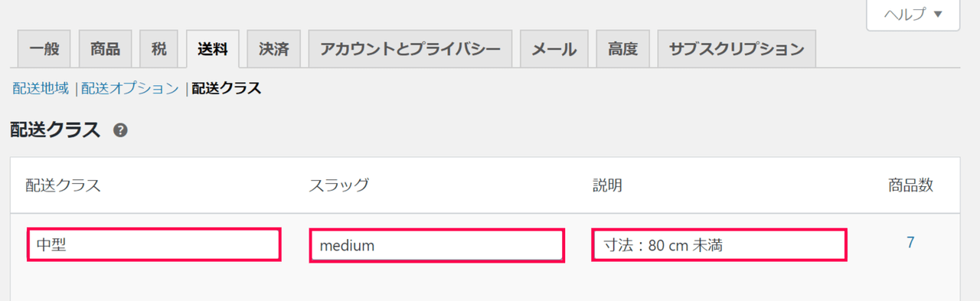Switch to the 一般 tab
The height and width of the screenshot is (301, 980).
(44, 50)
